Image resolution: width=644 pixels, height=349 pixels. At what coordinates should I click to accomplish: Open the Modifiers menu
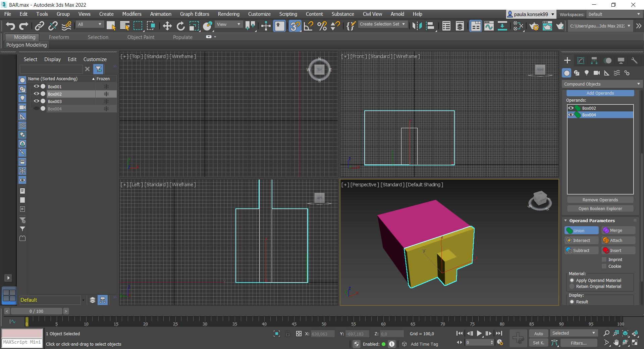click(132, 14)
